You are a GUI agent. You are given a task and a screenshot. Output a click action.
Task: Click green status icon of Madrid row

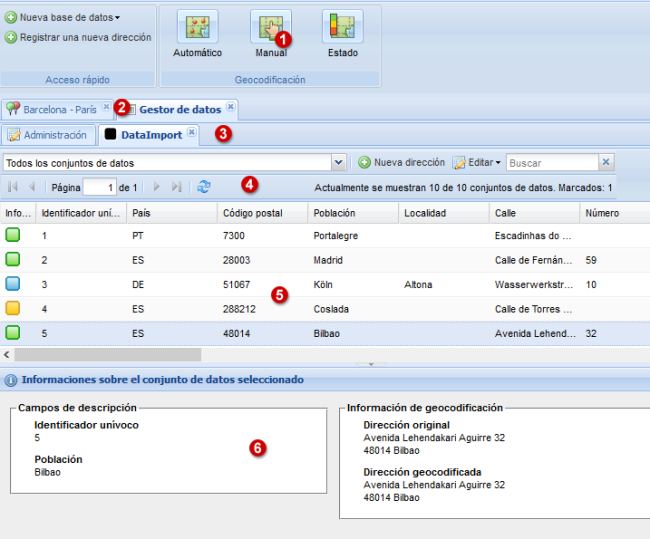[12, 260]
